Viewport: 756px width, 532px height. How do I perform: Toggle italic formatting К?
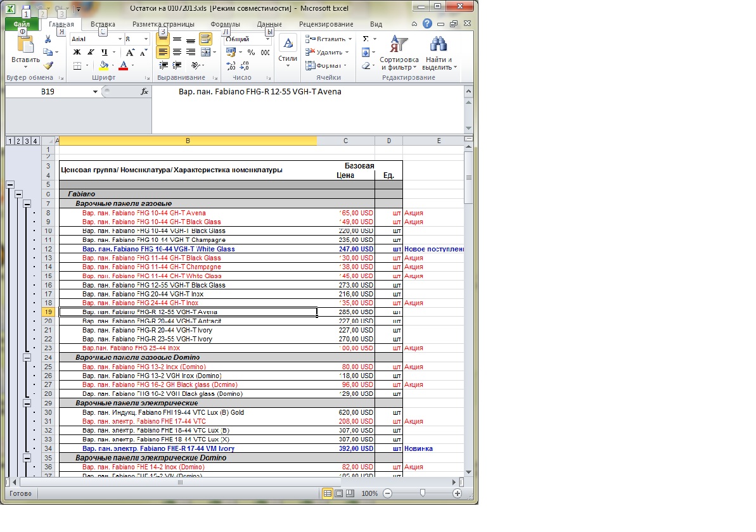tap(91, 52)
